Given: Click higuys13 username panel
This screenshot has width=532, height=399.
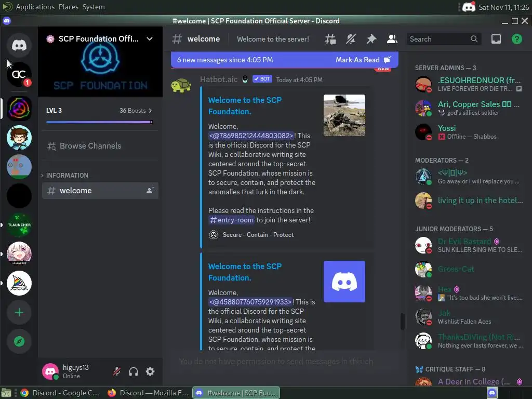Looking at the screenshot, I should click(75, 371).
